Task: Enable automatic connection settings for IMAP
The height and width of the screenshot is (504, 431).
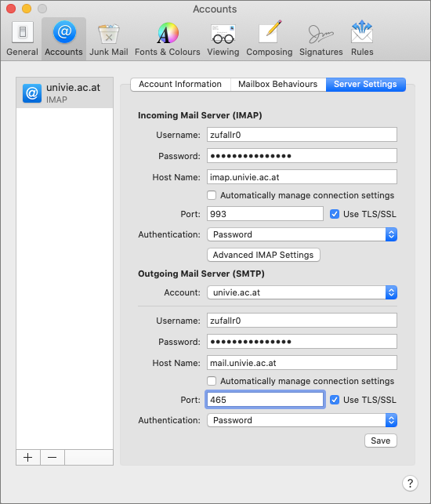Action: [212, 195]
